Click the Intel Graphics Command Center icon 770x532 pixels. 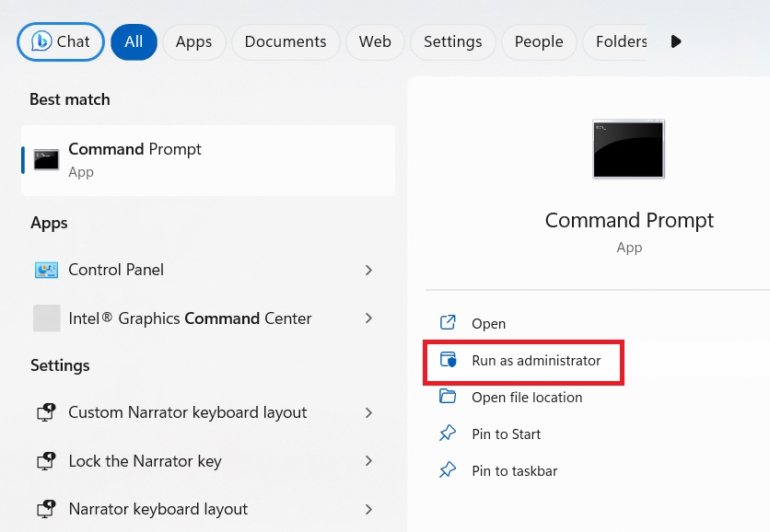point(46,318)
